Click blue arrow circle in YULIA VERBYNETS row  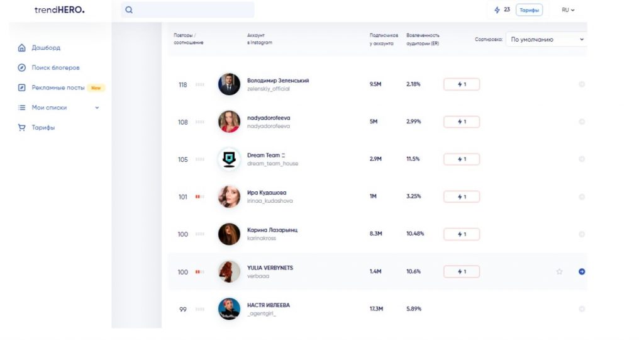pyautogui.click(x=582, y=272)
